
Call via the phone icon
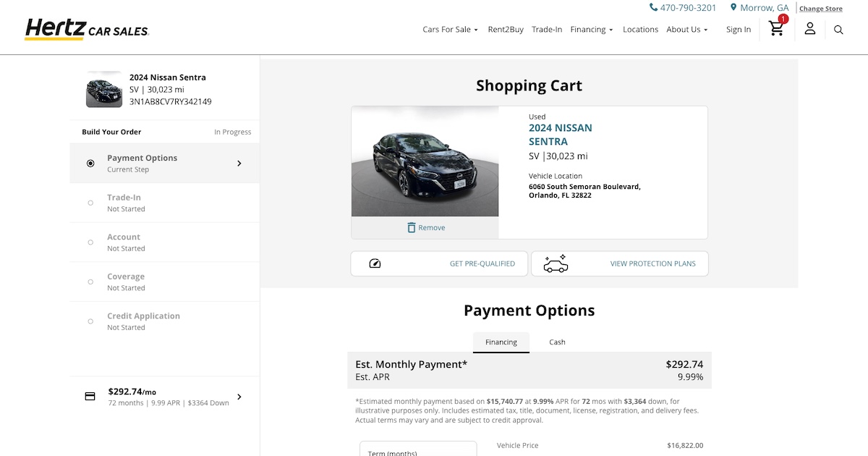pyautogui.click(x=652, y=7)
